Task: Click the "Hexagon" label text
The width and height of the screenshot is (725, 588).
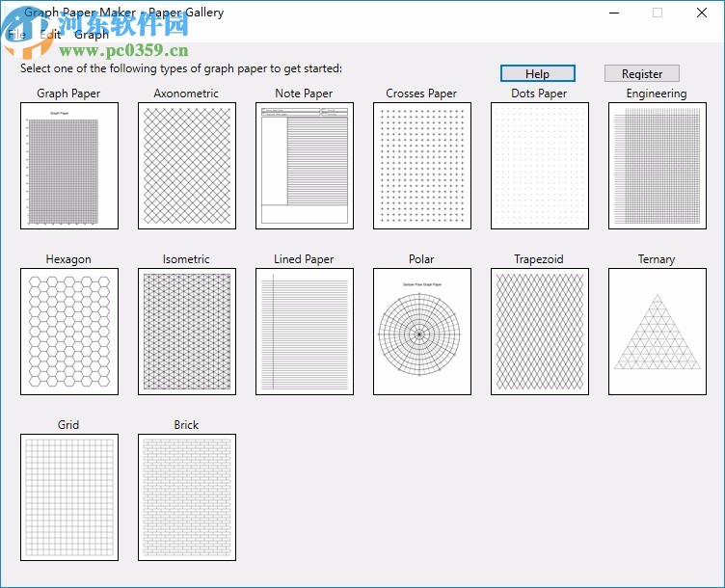Action: [x=68, y=259]
